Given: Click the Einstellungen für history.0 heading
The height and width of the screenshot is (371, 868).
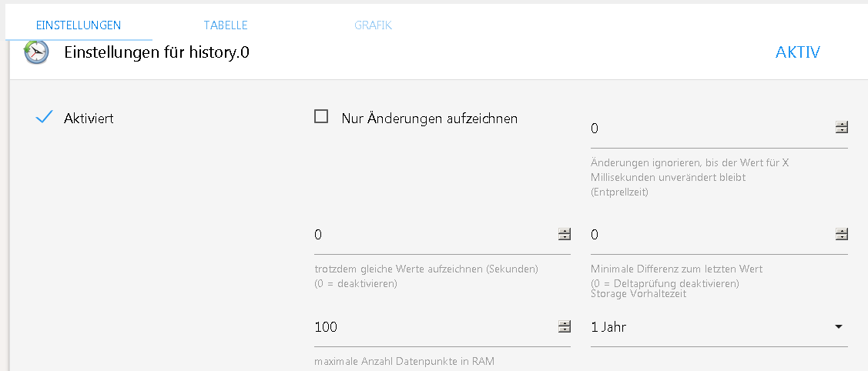Looking at the screenshot, I should 156,52.
